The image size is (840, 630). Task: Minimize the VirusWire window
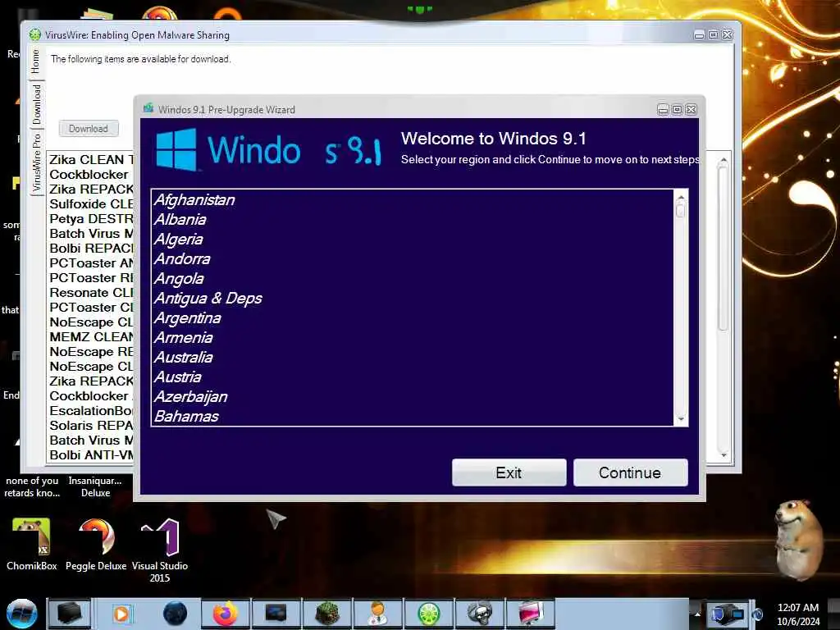pos(699,34)
